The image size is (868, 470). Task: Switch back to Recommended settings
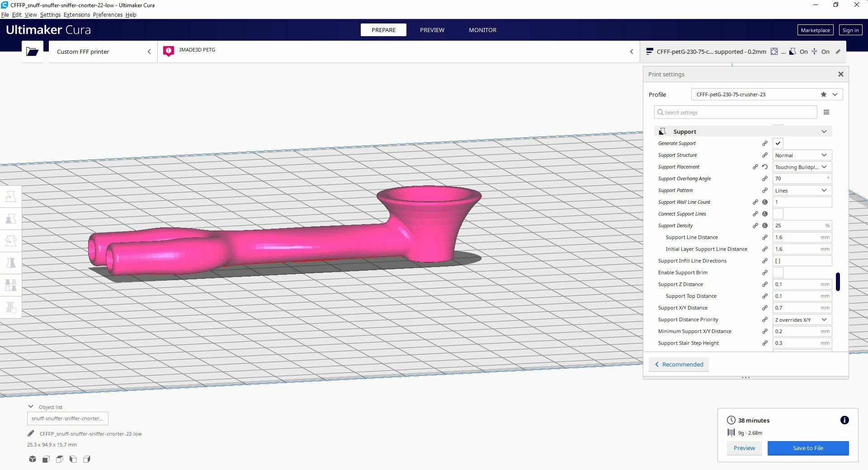point(679,364)
